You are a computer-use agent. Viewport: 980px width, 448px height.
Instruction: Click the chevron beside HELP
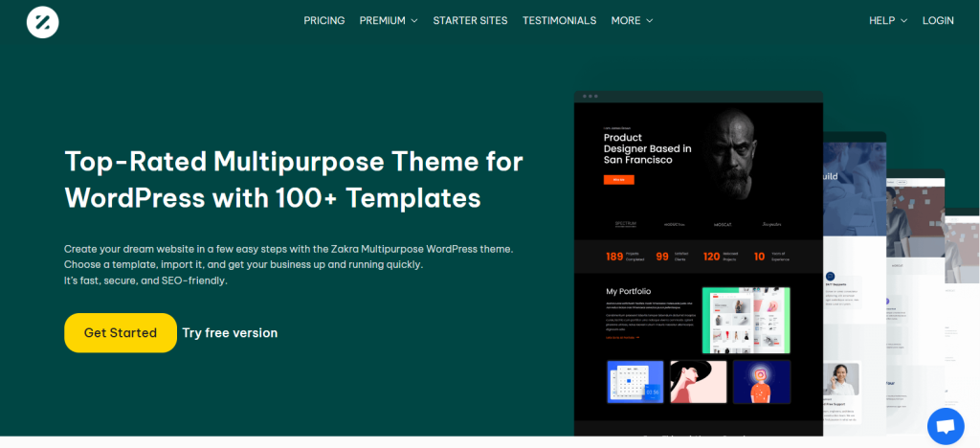click(902, 21)
